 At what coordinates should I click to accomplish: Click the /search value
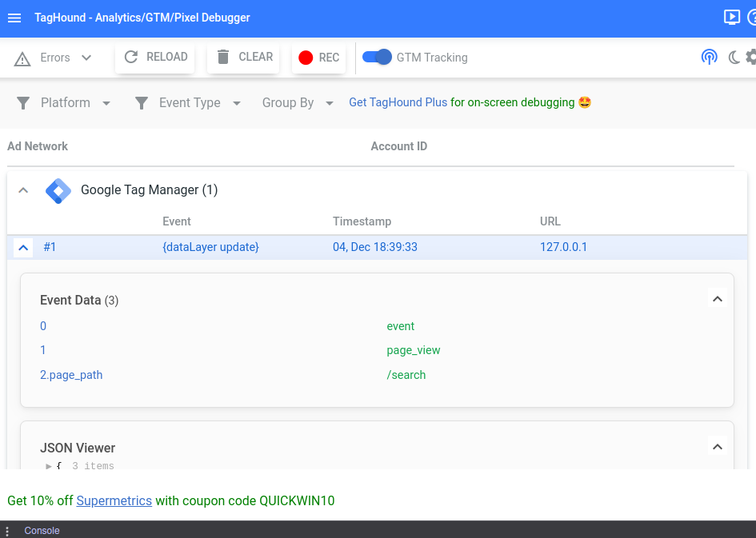[406, 375]
